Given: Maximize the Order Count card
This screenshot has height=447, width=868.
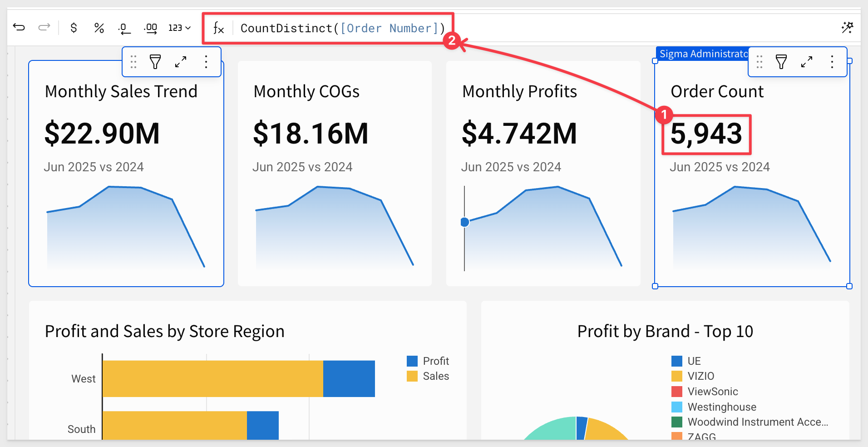Looking at the screenshot, I should [807, 62].
